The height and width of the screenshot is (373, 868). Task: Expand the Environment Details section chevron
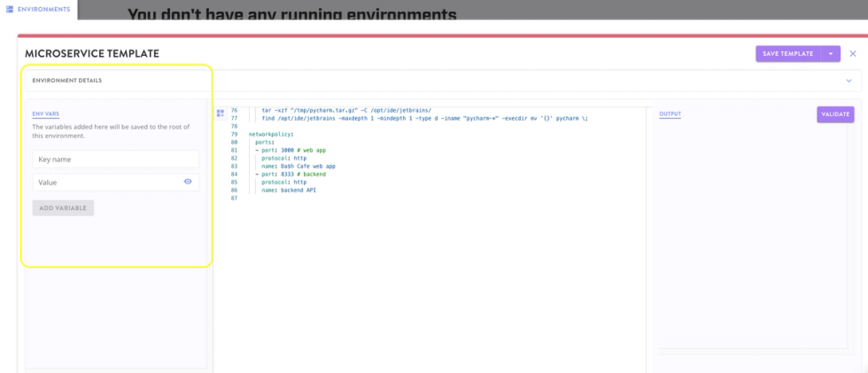849,81
